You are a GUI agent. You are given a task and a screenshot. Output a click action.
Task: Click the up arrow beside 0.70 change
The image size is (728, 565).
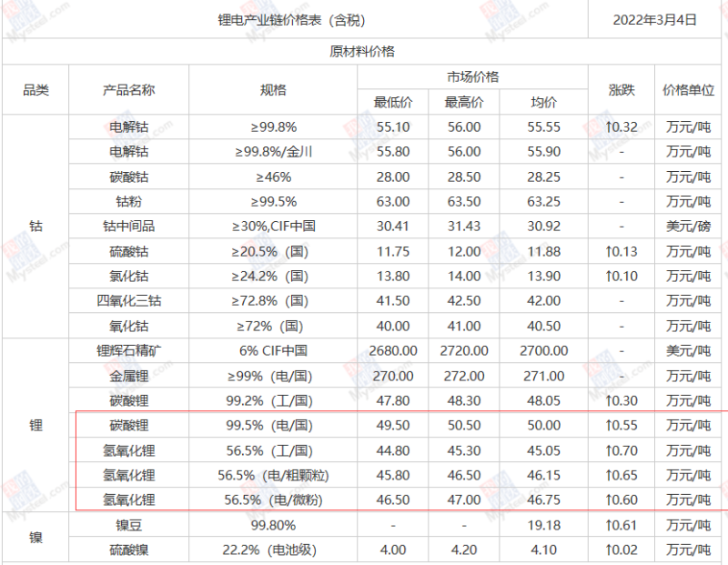[x=608, y=449]
